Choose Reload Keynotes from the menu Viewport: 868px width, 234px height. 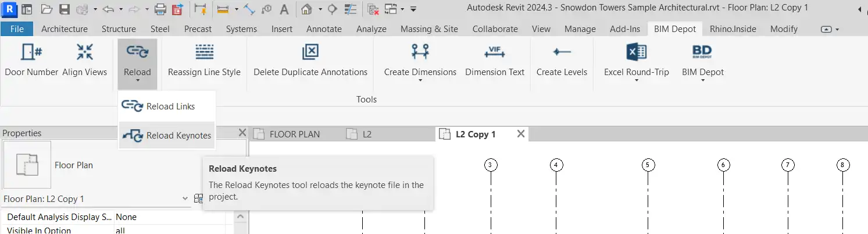(x=166, y=135)
